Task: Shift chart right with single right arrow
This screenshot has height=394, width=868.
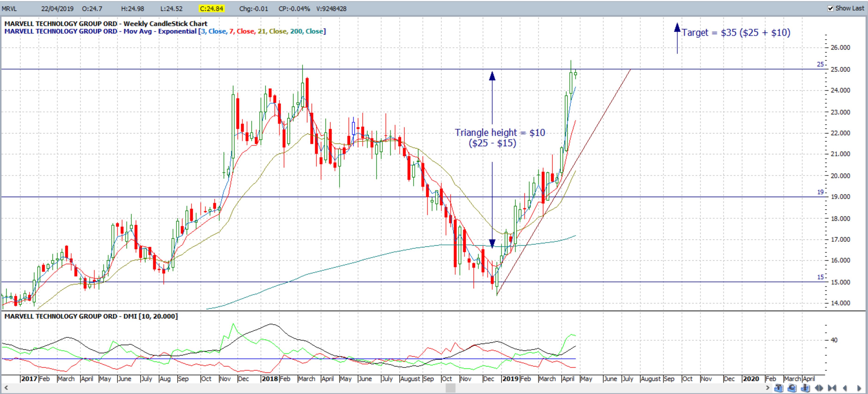Action: (x=859, y=388)
